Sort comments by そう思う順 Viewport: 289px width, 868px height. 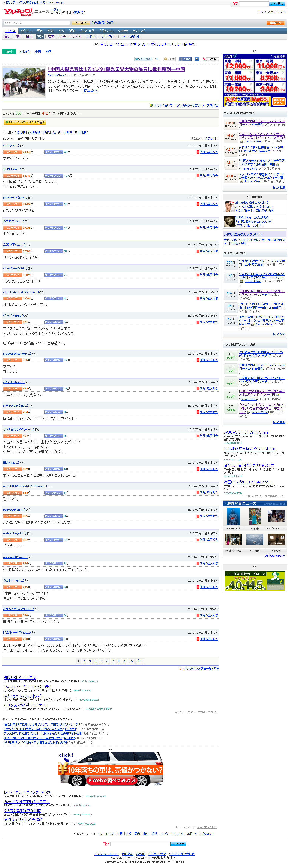(34, 133)
